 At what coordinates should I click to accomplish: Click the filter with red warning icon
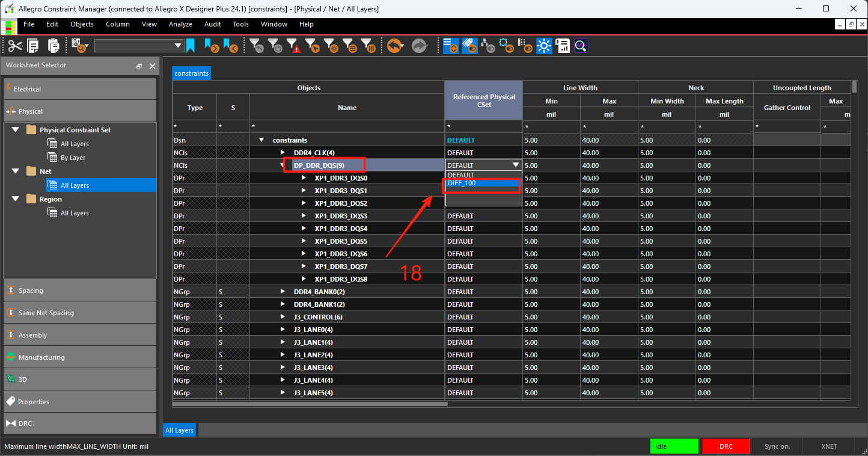293,46
